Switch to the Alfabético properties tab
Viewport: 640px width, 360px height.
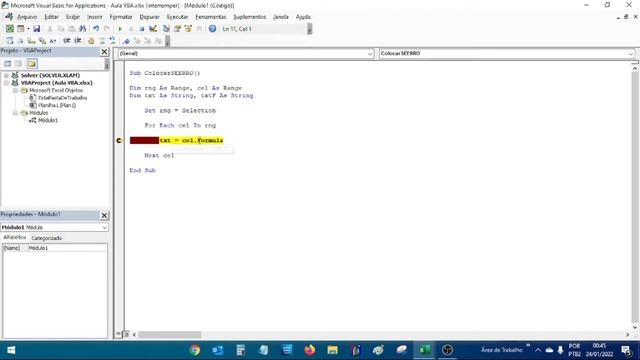[15, 238]
